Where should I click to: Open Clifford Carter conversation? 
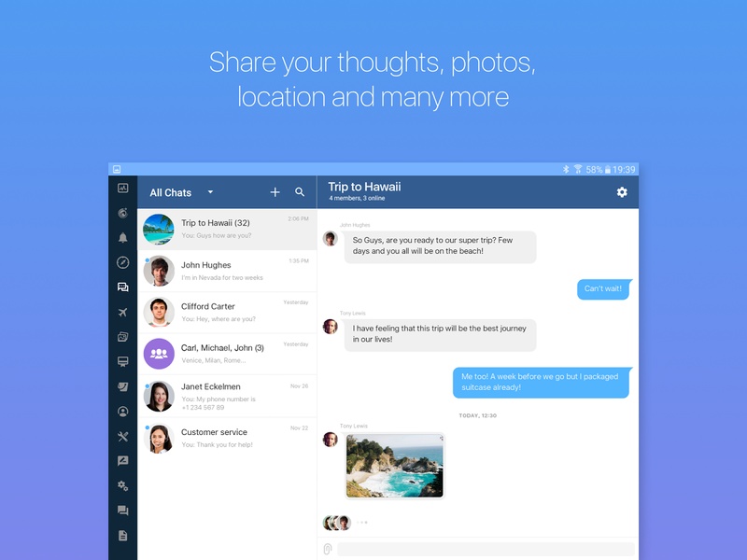227,313
